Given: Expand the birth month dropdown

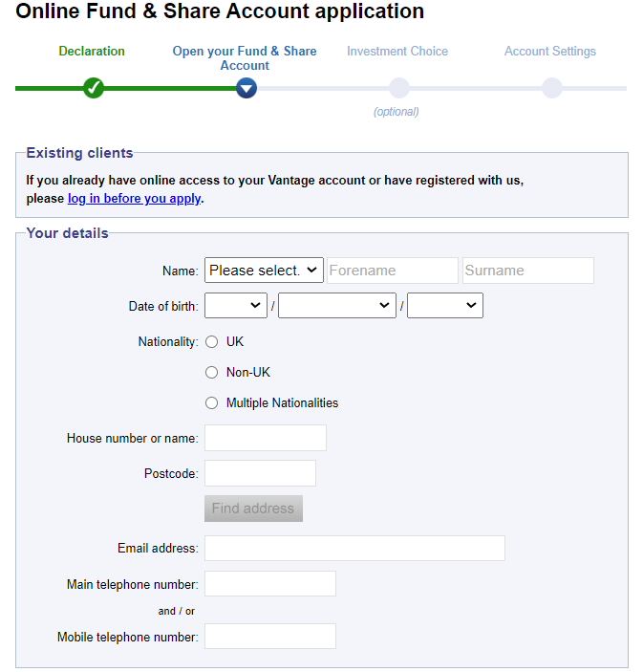Looking at the screenshot, I should coord(336,305).
